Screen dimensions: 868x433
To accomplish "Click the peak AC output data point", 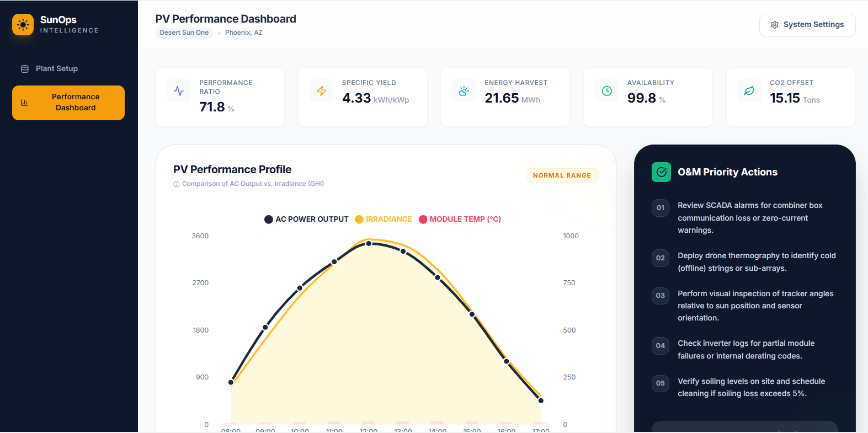I will pos(369,243).
